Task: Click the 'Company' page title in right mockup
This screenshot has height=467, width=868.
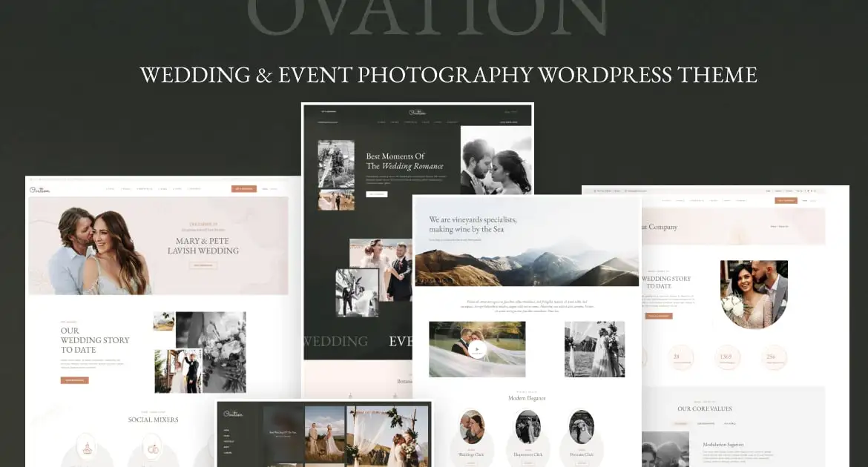Action: 662,227
